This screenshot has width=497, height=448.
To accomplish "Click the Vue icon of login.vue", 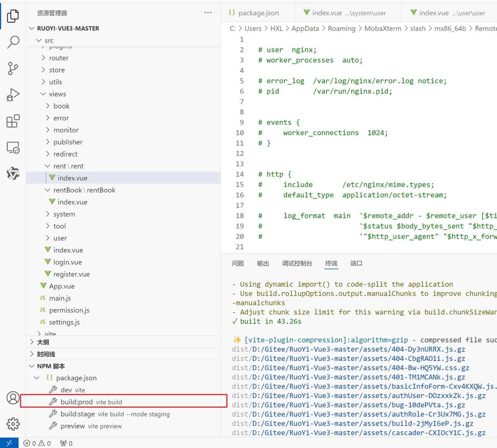I will tap(48, 262).
